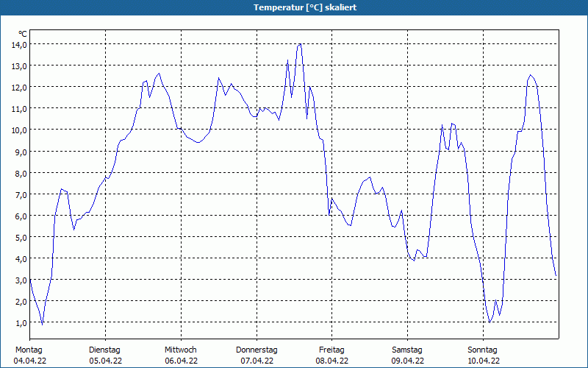Screen dimensions: 588x368
Task: Select the 14,0 y-axis label
Action: [18, 44]
